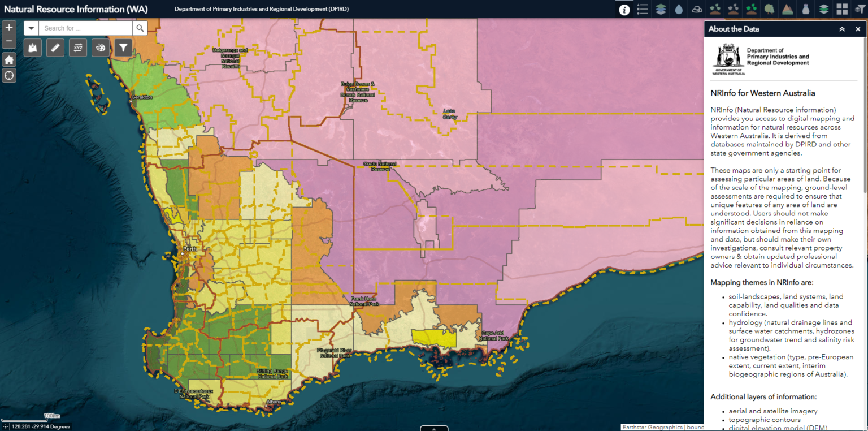Open the funnel filter tool on map
The width and height of the screenshot is (868, 431).
coord(123,48)
